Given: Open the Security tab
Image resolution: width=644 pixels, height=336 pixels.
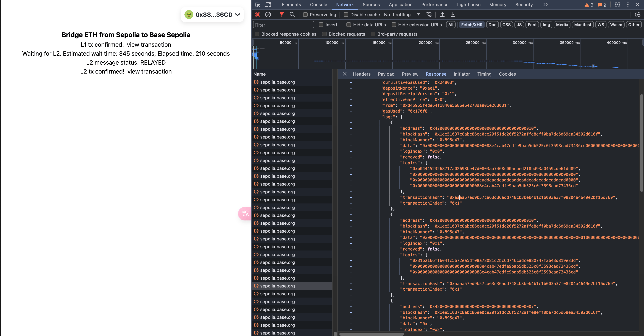Looking at the screenshot, I should (524, 4).
